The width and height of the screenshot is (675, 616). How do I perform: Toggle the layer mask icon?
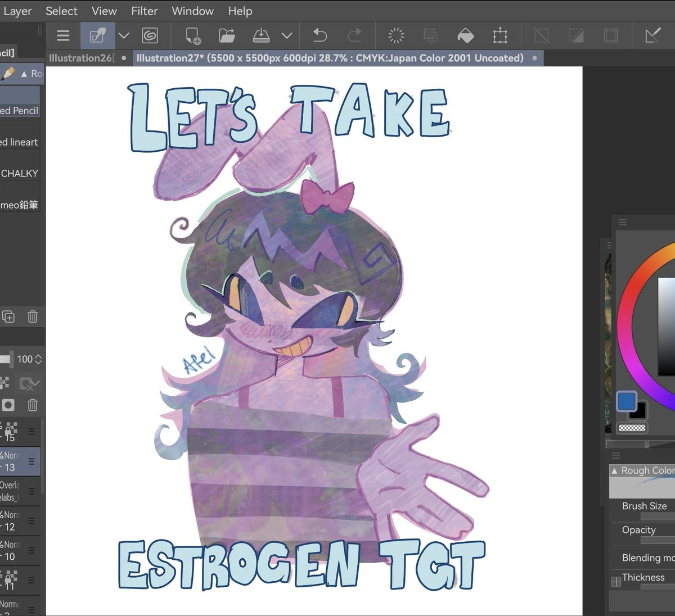[x=8, y=405]
